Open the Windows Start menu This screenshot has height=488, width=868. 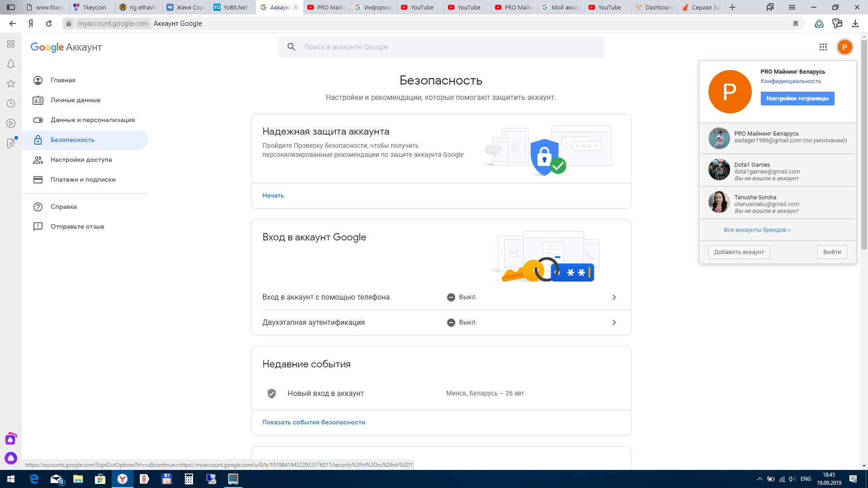coord(11,479)
